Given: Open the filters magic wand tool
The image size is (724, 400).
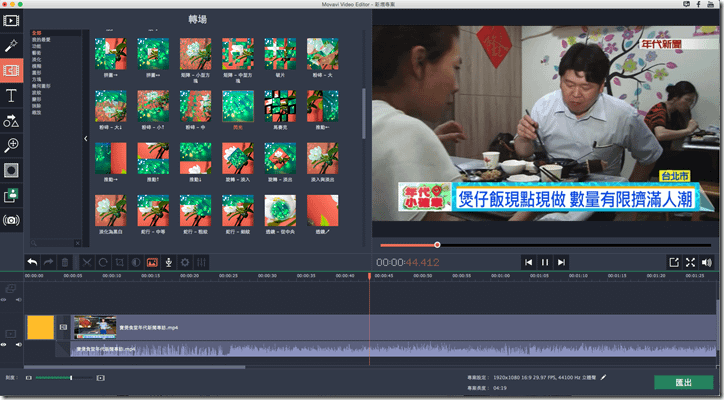Looking at the screenshot, I should (11, 46).
